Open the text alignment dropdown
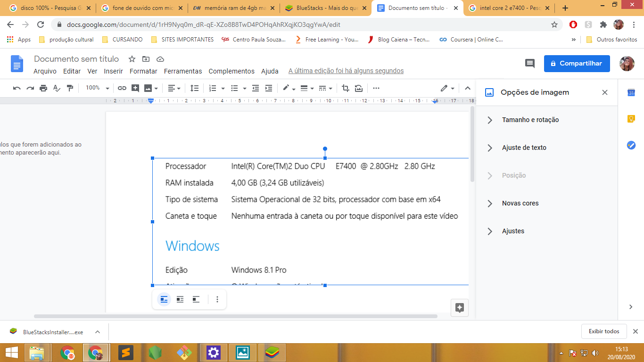 click(x=175, y=88)
